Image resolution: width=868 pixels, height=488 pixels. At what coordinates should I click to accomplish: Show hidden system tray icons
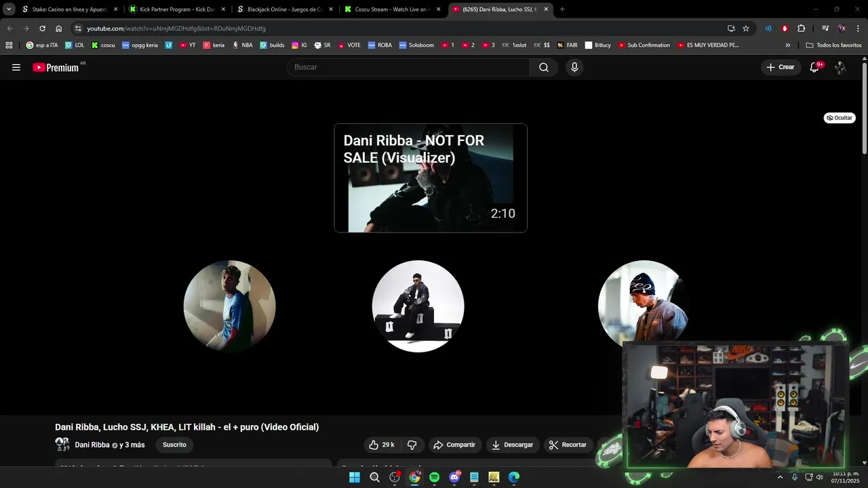(x=780, y=477)
